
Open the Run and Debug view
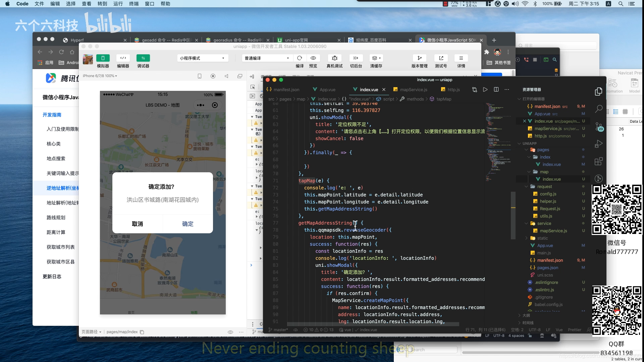pyautogui.click(x=599, y=144)
